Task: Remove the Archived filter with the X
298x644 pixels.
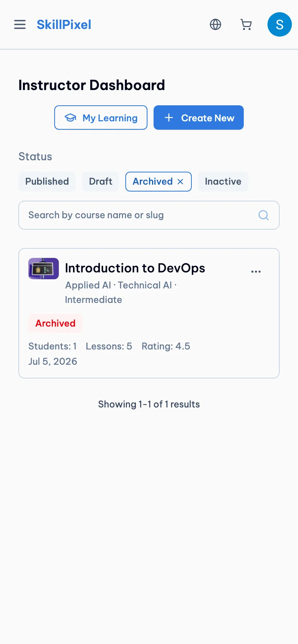Action: point(181,182)
